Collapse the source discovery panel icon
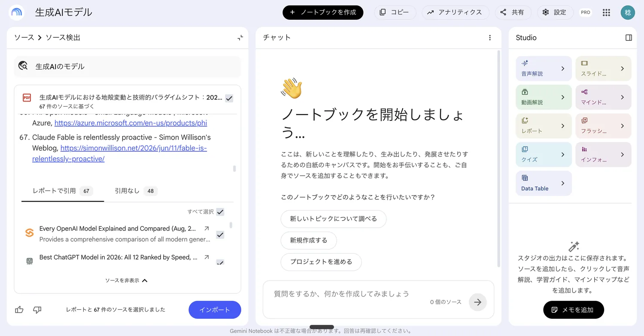 (x=240, y=38)
